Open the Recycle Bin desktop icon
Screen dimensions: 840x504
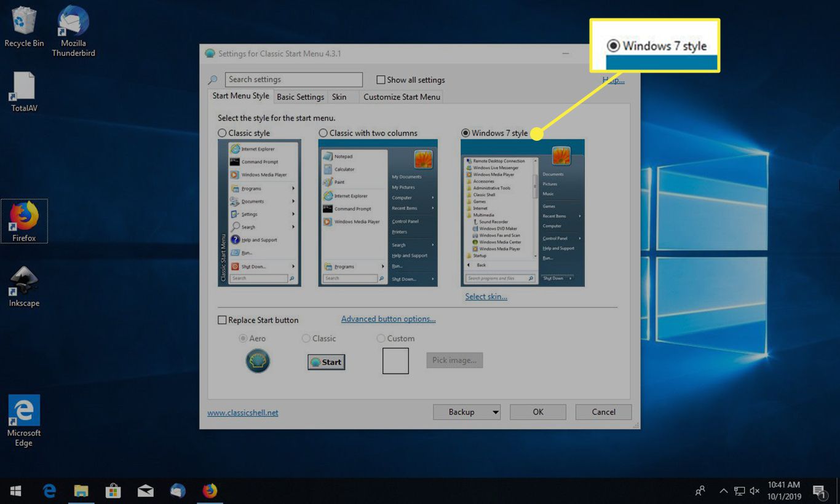pos(24,26)
